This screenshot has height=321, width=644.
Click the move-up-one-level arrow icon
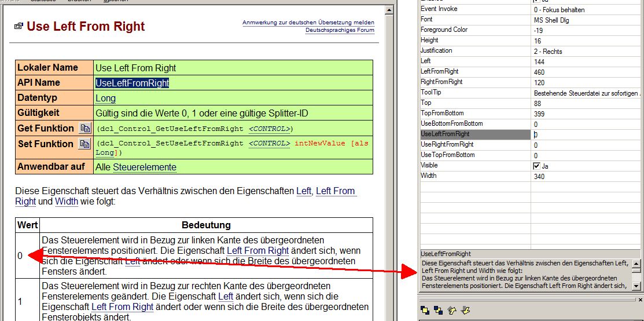(x=452, y=311)
